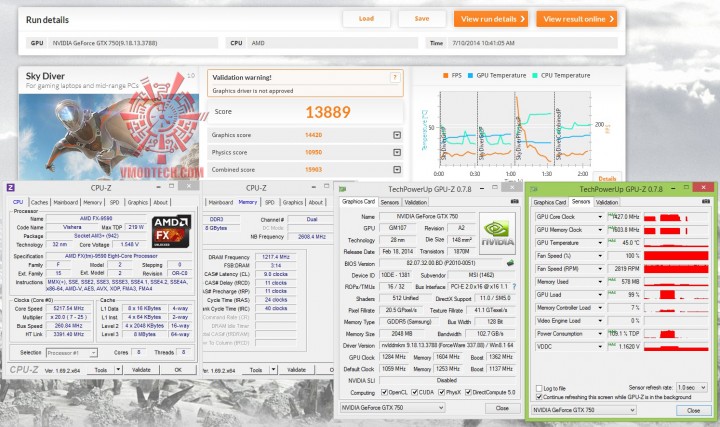
Task: Select Graphics tab in second CPU-Z window
Action: coord(292,202)
